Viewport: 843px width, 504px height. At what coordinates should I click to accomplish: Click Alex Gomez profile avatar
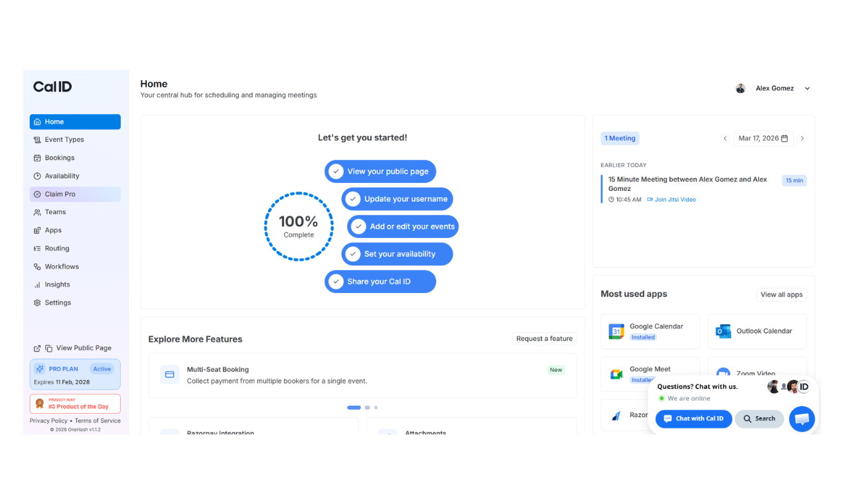pyautogui.click(x=740, y=88)
